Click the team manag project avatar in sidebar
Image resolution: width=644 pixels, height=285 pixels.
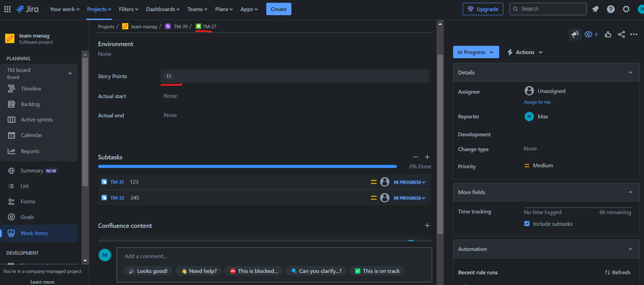tap(10, 39)
